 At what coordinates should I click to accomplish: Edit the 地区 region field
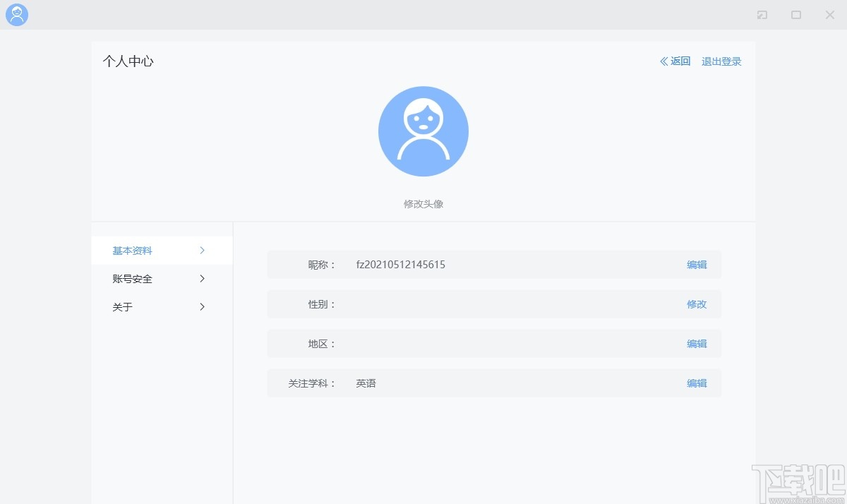[x=696, y=344]
